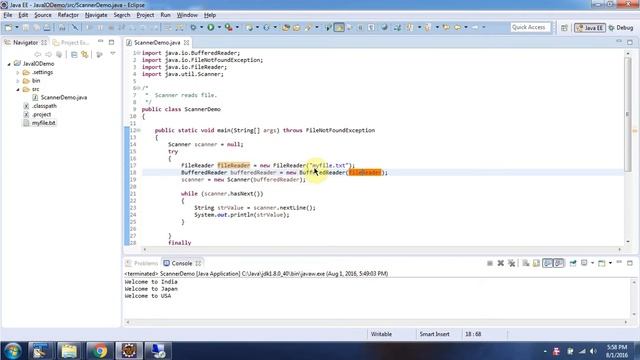This screenshot has height=360, width=640.
Task: Expand the bin folder
Action: click(x=18, y=81)
